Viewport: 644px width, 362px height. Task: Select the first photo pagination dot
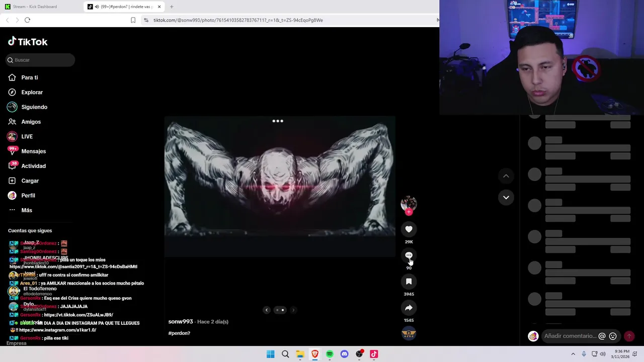[277, 310]
